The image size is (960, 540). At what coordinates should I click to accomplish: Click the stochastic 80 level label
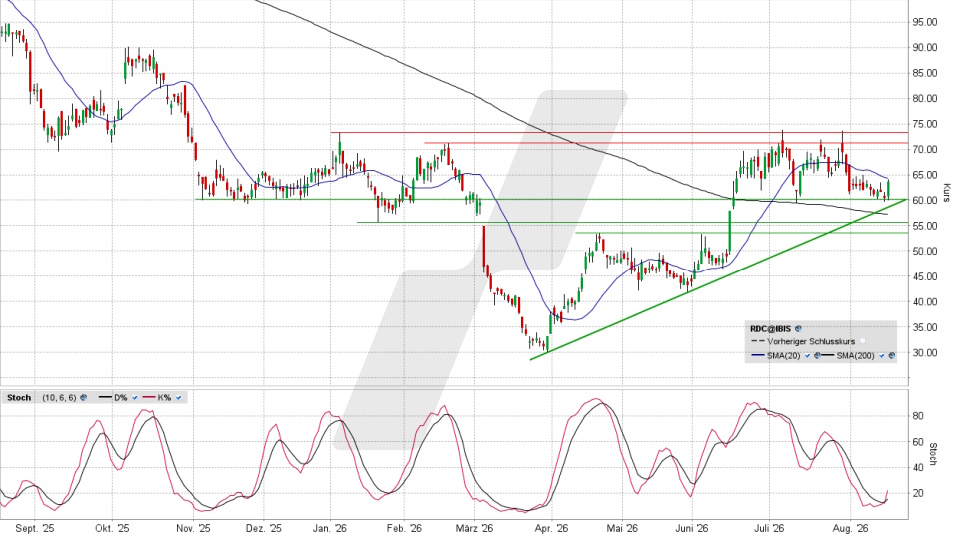918,416
